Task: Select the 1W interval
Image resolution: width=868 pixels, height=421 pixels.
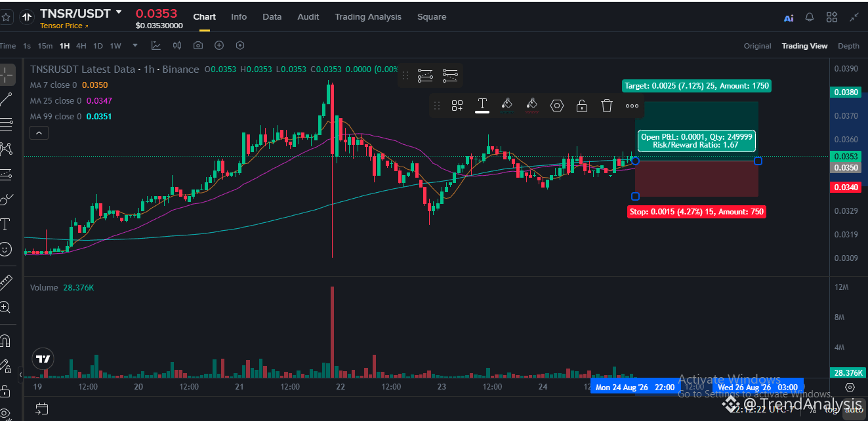Action: (x=115, y=46)
